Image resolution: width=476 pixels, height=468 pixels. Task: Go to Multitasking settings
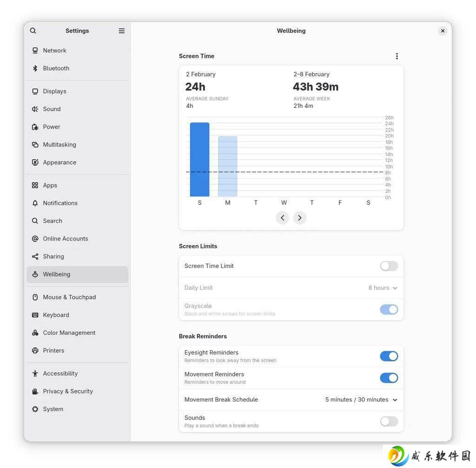point(77,145)
